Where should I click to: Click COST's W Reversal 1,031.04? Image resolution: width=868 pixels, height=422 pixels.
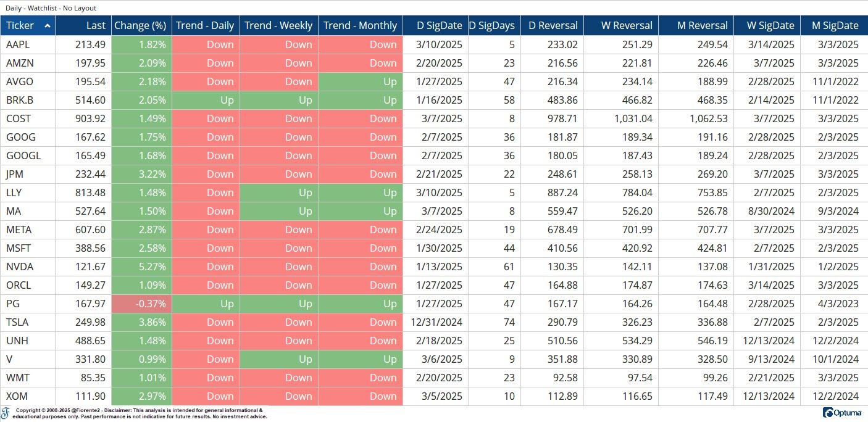[629, 118]
